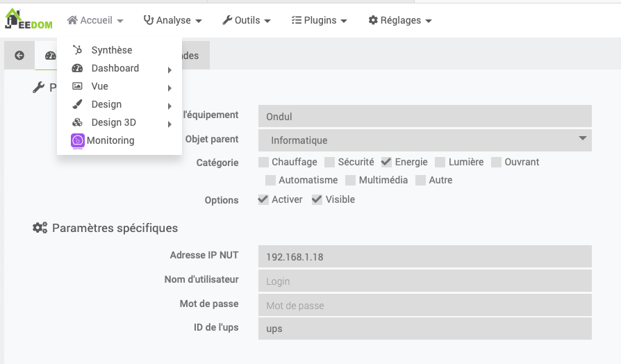The height and width of the screenshot is (364, 621).
Task: Open the Analyse menu
Action: 172,21
